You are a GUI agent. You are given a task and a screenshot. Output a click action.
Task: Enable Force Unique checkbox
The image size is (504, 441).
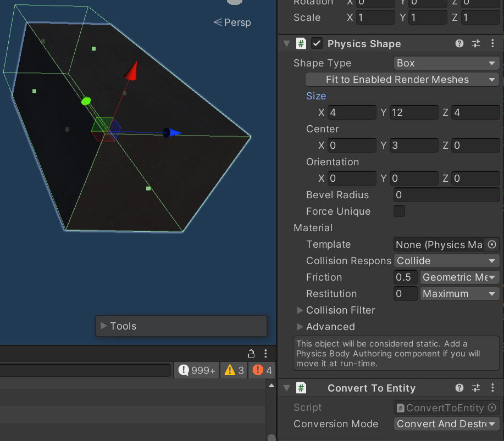[x=399, y=211]
